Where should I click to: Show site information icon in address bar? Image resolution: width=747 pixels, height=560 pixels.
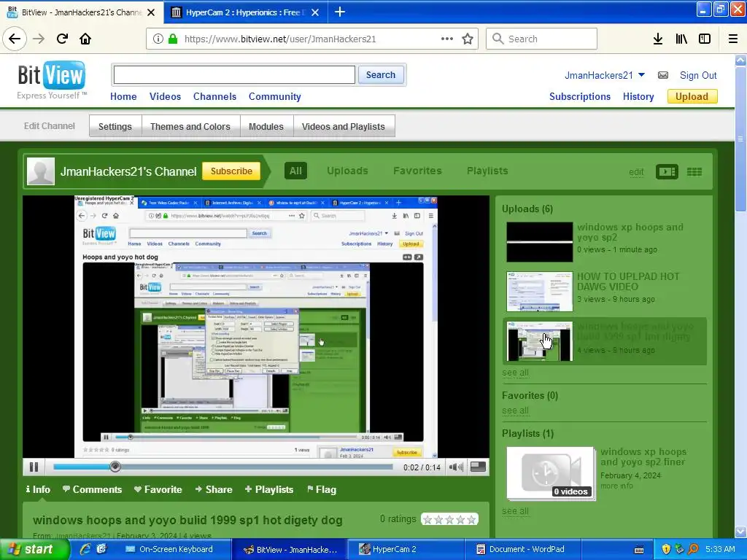pos(158,39)
